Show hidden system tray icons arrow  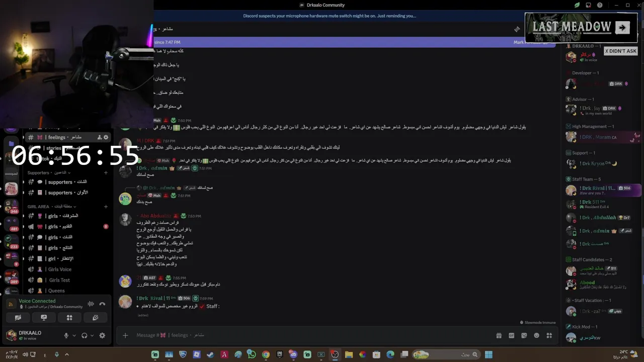pos(66,354)
